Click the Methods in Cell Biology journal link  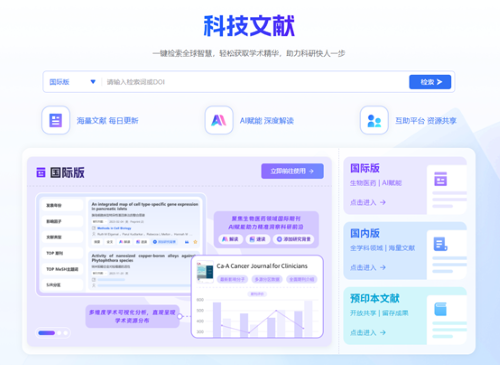114,228
